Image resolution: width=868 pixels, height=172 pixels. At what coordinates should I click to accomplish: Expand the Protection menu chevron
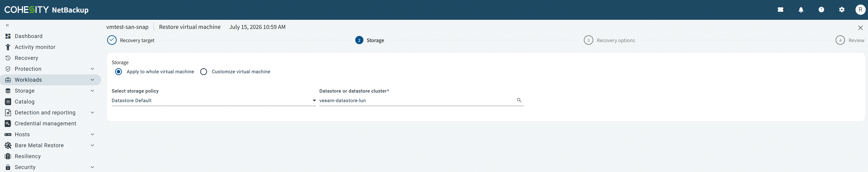tap(92, 69)
